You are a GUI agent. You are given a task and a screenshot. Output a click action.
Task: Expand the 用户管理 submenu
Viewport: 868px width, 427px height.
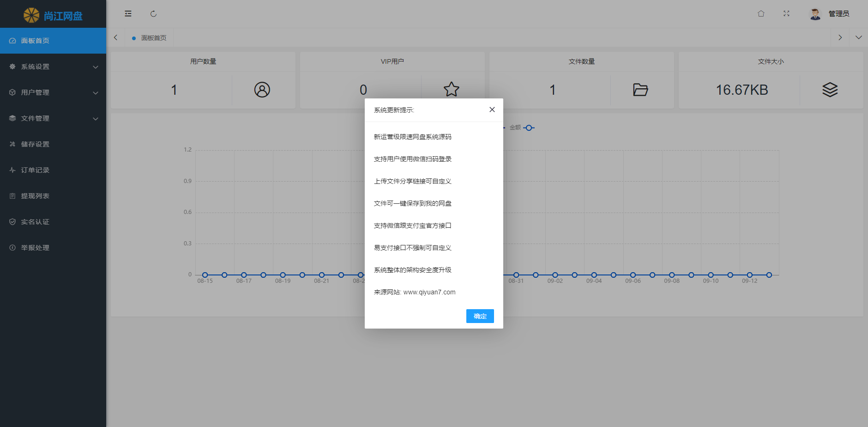53,92
